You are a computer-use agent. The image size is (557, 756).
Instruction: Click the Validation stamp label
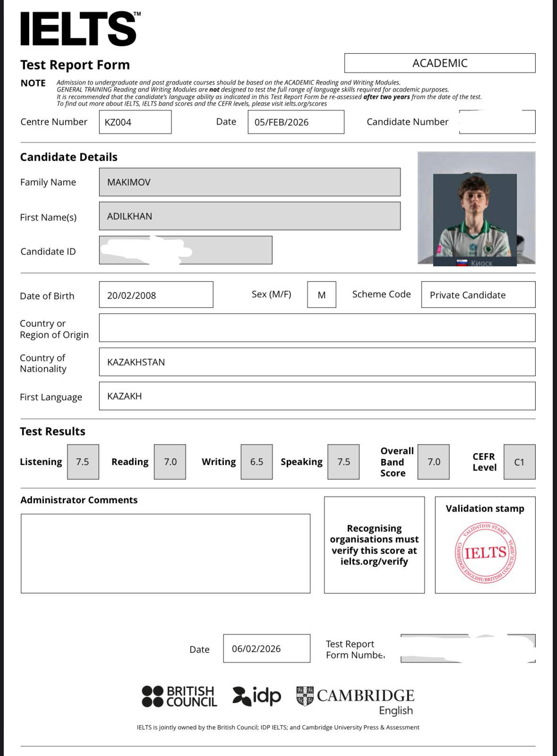point(485,509)
